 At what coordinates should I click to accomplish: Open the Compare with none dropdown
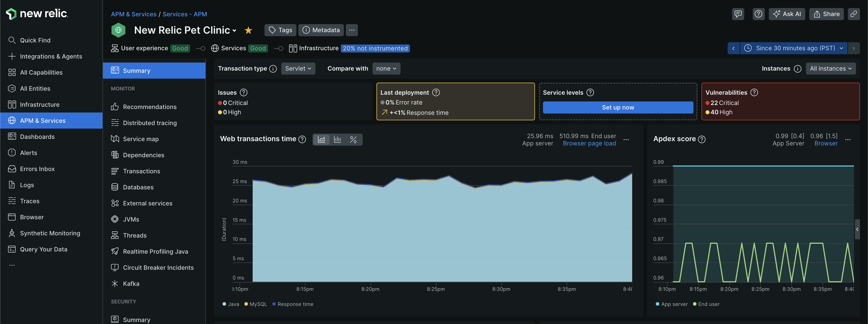pyautogui.click(x=386, y=69)
